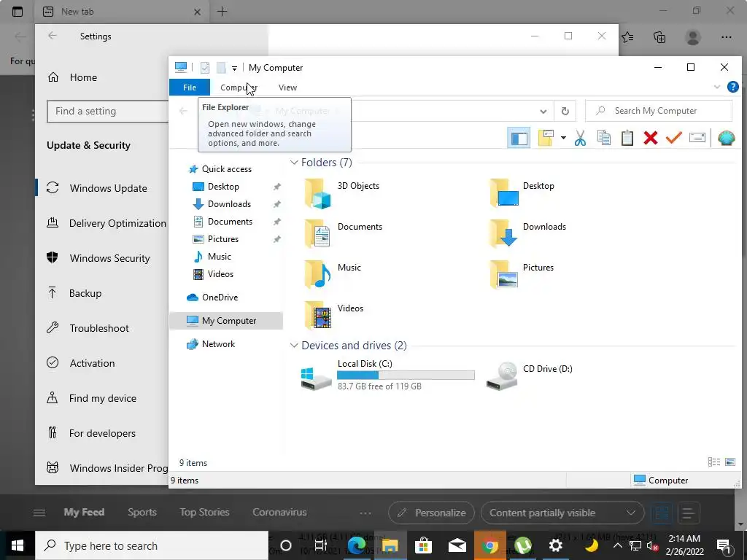Open the folder options toolbar icon
Image resolution: width=747 pixels, height=560 pixels.
pyautogui.click(x=546, y=138)
